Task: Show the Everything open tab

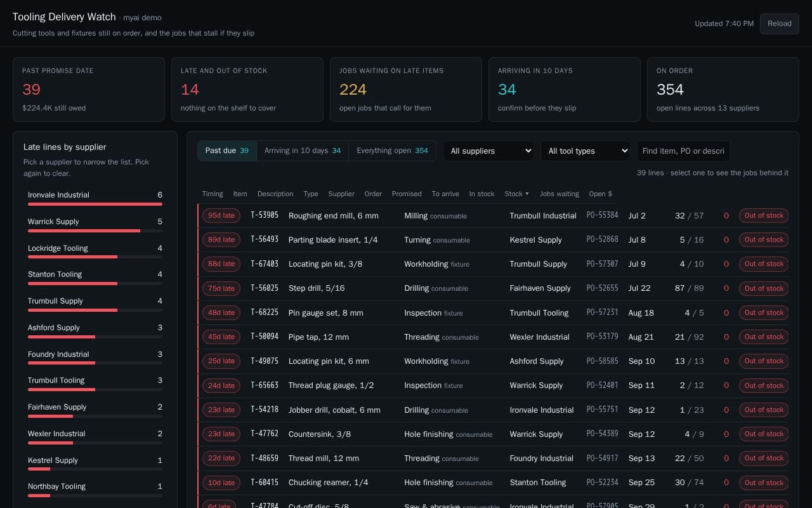Action: pyautogui.click(x=392, y=150)
